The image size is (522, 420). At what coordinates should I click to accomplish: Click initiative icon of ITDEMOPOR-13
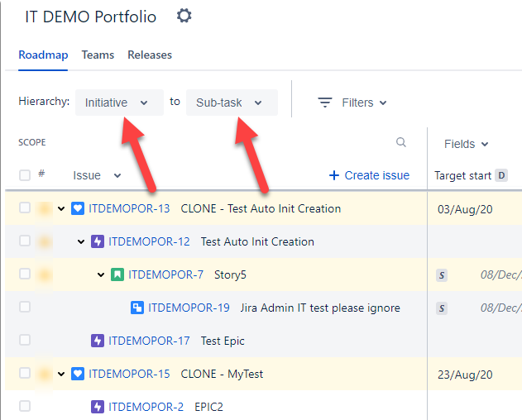pos(78,208)
